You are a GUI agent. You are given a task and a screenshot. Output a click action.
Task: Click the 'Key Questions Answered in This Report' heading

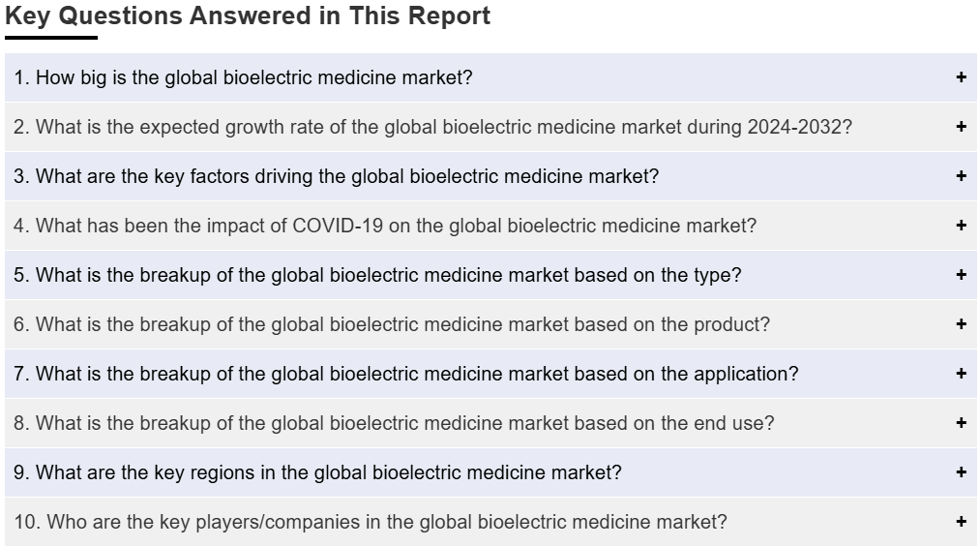[248, 15]
